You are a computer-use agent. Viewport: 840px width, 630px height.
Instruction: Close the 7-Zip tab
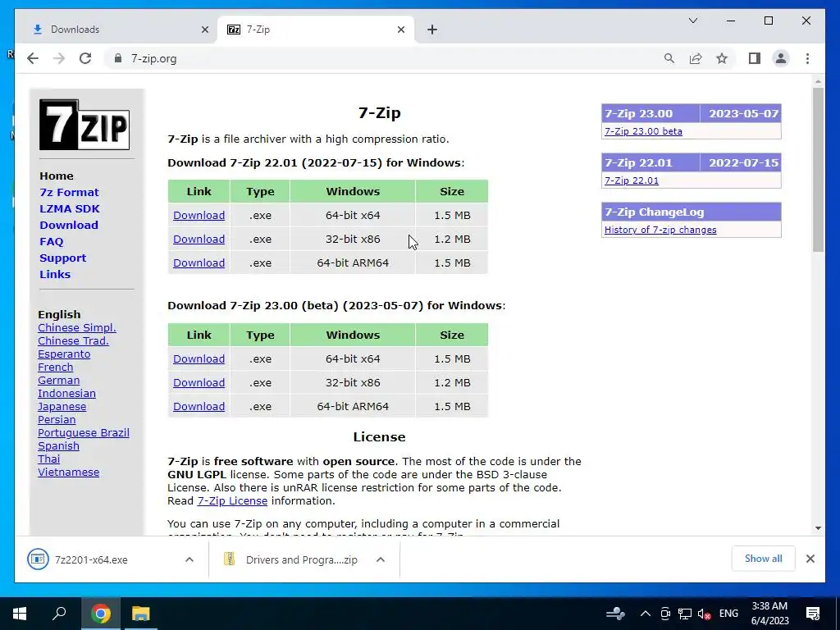400,30
